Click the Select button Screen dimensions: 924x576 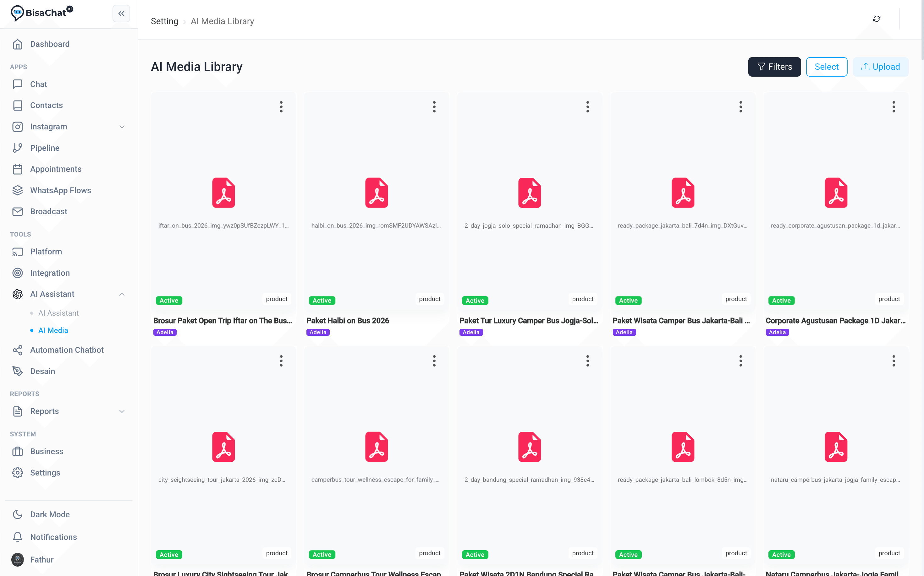click(x=827, y=67)
